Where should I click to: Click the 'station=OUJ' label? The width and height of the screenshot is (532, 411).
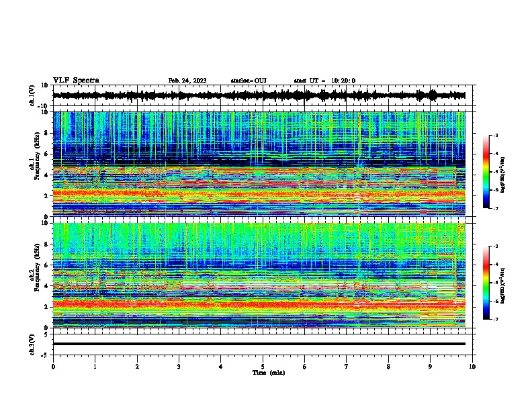click(249, 81)
